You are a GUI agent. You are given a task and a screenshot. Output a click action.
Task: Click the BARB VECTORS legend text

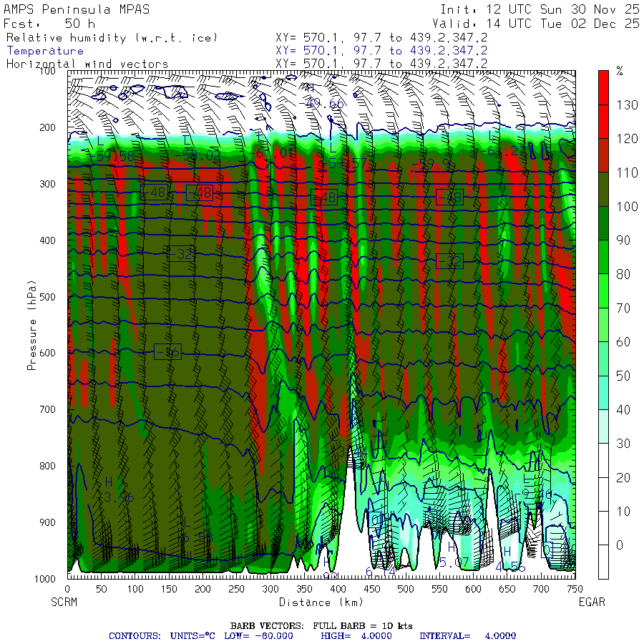click(x=321, y=625)
